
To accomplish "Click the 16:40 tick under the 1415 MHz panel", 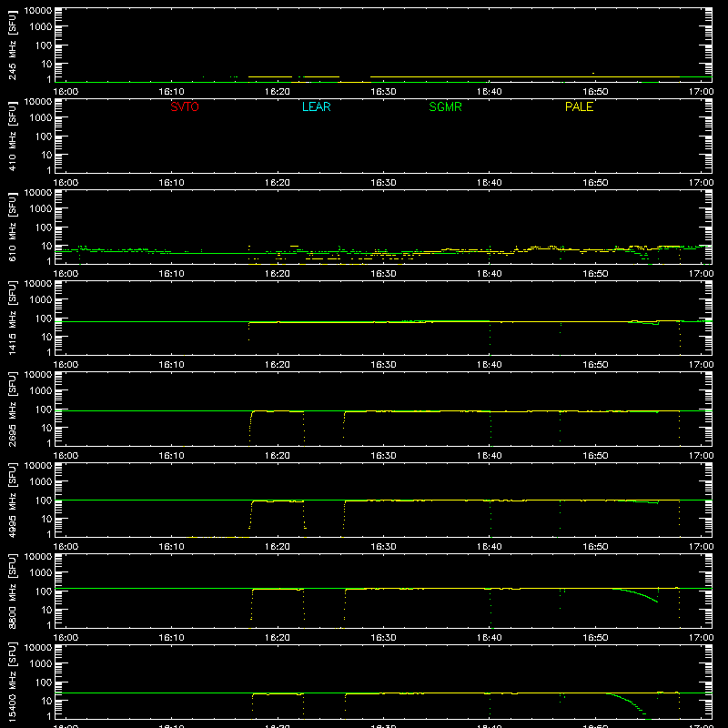I will click(489, 365).
